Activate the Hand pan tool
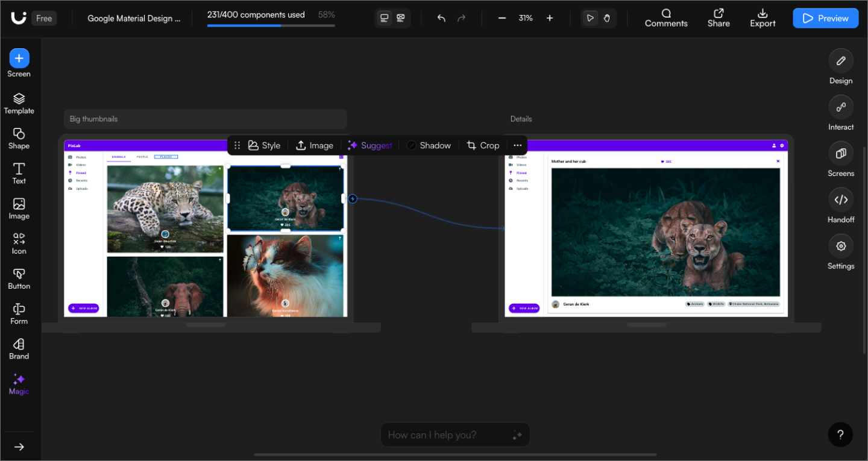This screenshot has height=461, width=868. (x=606, y=18)
